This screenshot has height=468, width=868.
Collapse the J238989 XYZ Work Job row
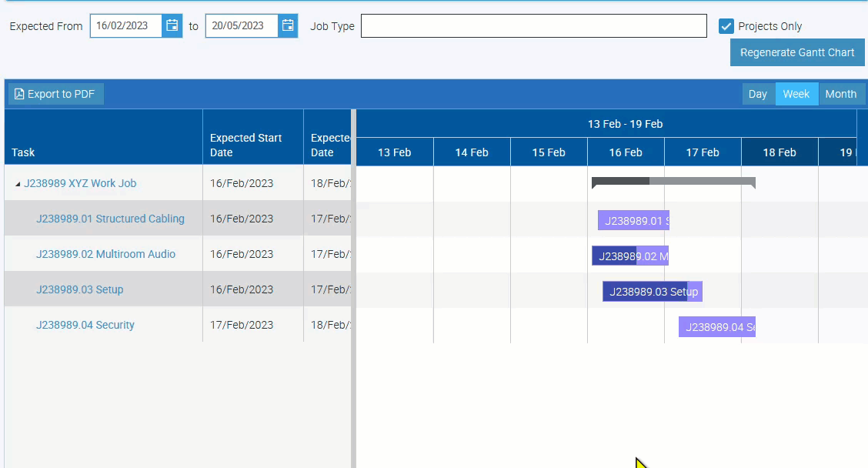coord(18,184)
